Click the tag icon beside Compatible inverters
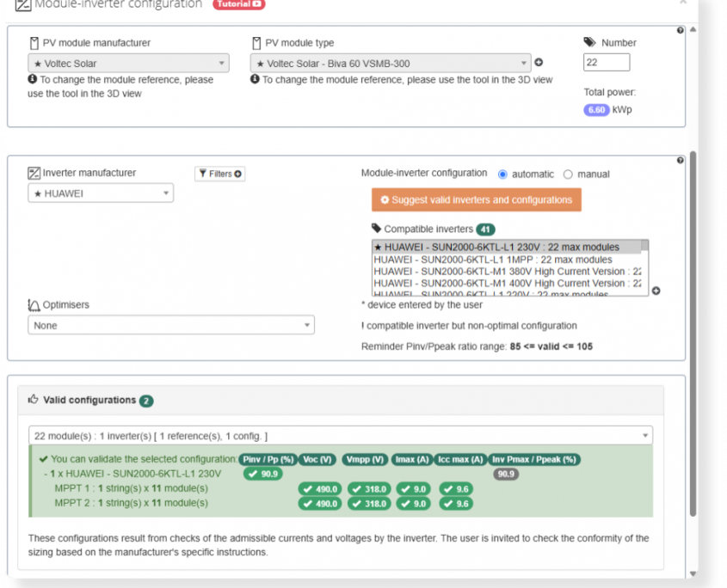727x588 pixels. (x=376, y=228)
